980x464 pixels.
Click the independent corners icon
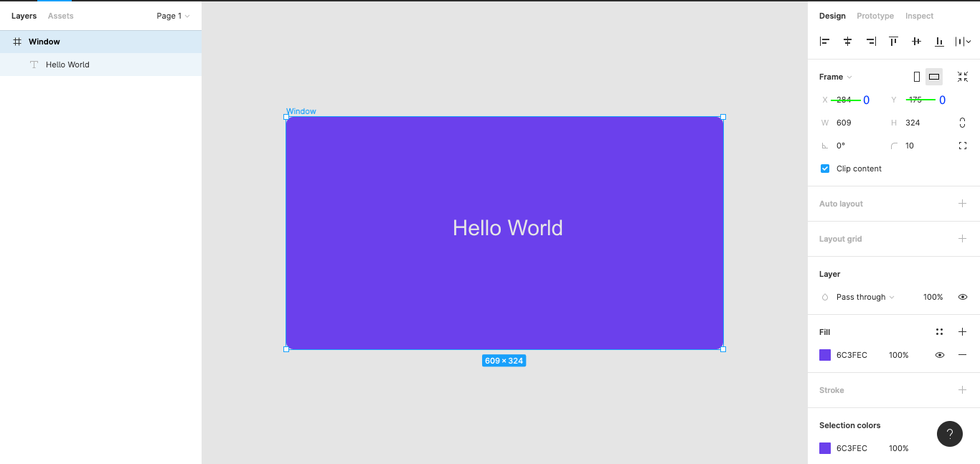(x=962, y=146)
